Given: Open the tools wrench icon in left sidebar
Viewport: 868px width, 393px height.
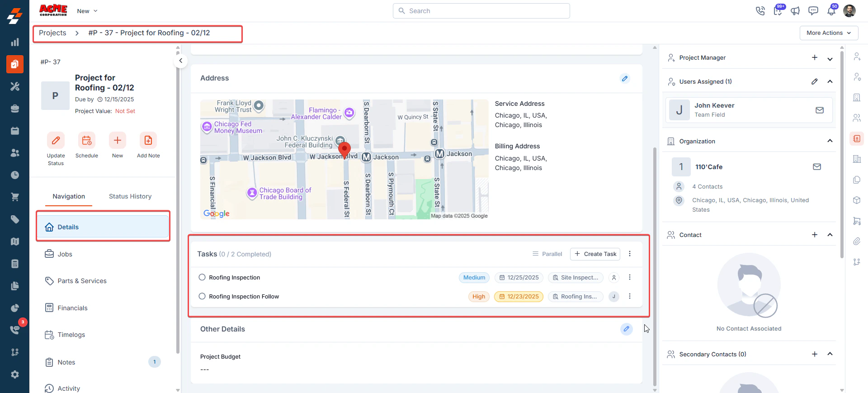Looking at the screenshot, I should tap(15, 86).
